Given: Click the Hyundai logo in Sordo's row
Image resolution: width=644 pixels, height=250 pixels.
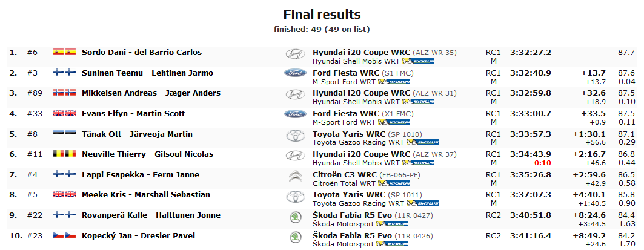Looking at the screenshot, I should coord(295,54).
